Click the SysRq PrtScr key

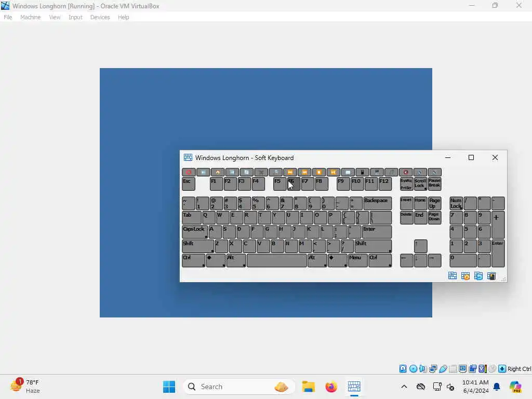click(406, 183)
